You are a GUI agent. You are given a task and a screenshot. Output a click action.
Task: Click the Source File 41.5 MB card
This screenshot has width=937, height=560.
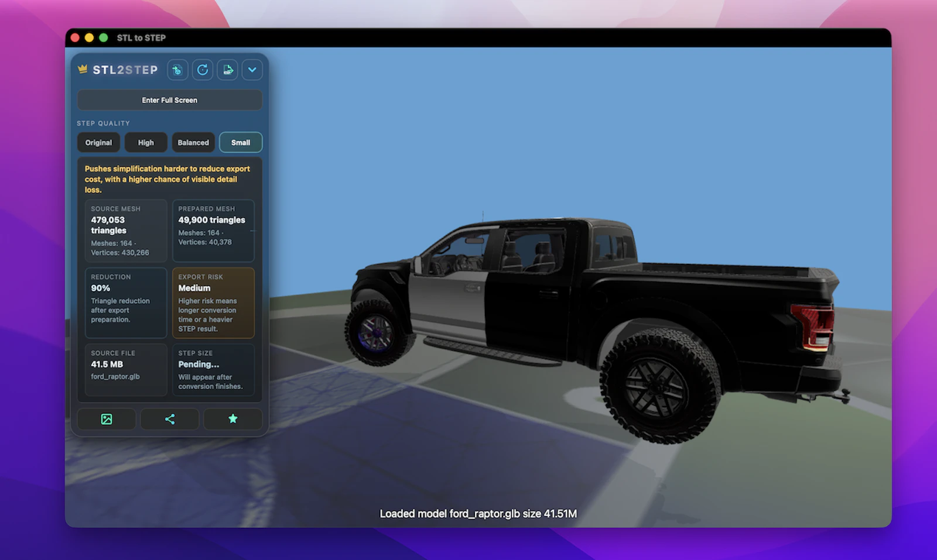[x=126, y=370]
